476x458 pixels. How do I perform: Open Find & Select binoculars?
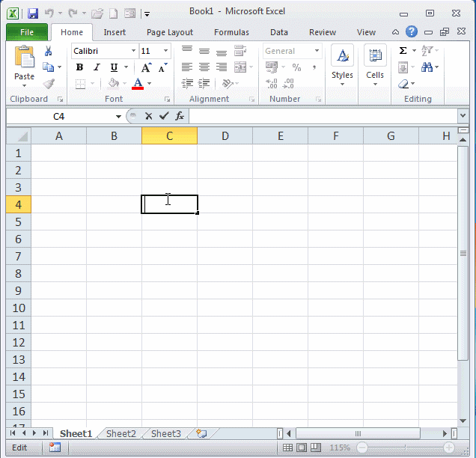tap(427, 67)
